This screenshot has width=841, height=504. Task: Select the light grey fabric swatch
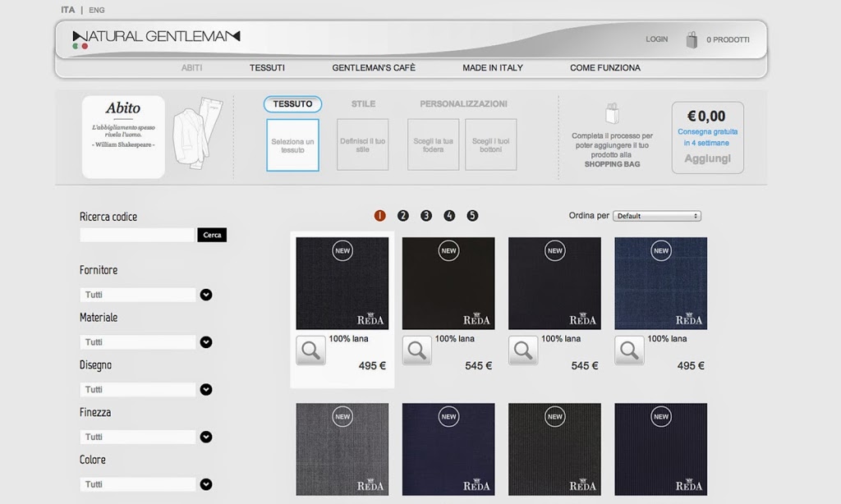tap(342, 449)
